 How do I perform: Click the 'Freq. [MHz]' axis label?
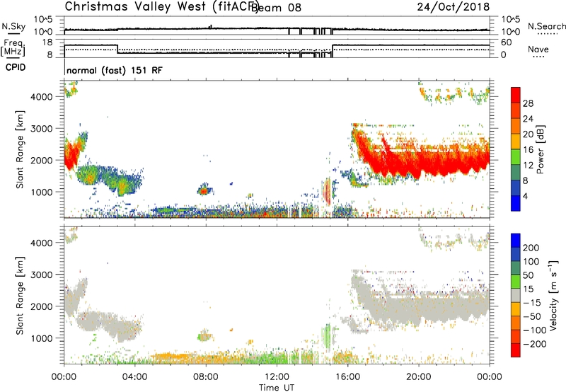(13, 47)
